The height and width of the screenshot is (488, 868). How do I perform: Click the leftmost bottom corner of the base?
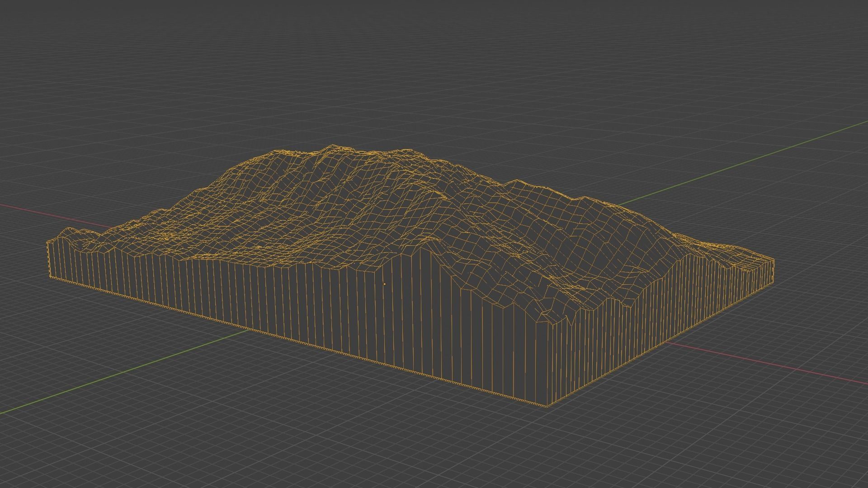[50, 276]
